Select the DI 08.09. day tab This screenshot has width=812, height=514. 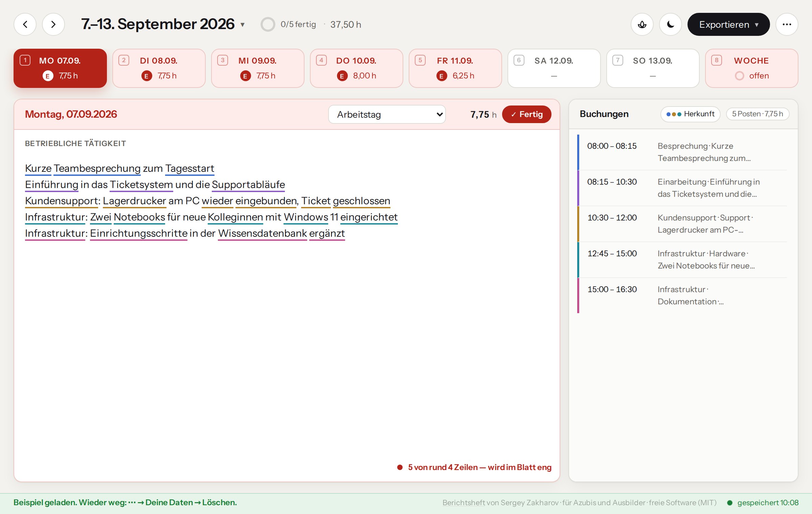click(x=159, y=68)
